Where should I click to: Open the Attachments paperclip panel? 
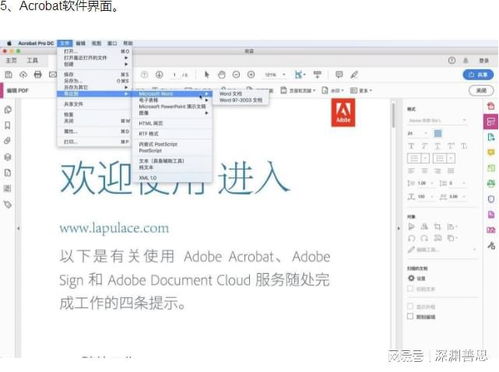[7, 141]
